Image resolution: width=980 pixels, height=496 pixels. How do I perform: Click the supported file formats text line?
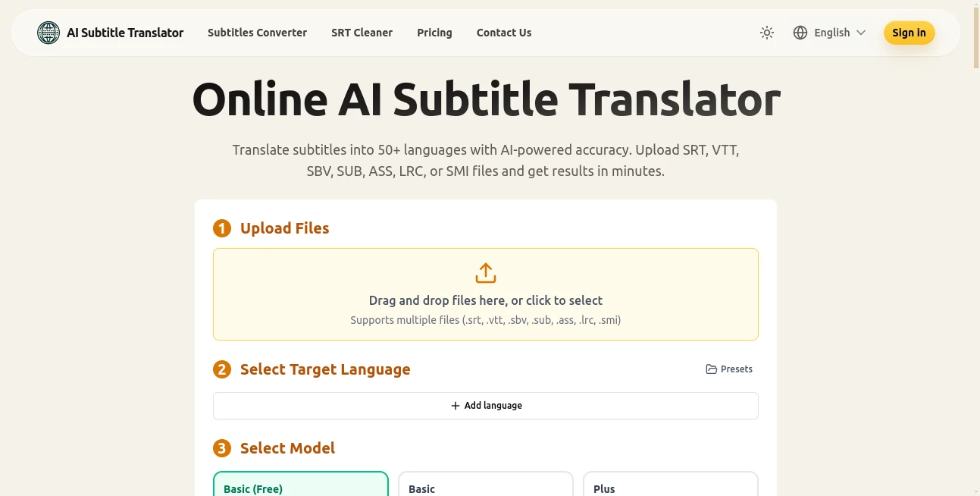486,320
